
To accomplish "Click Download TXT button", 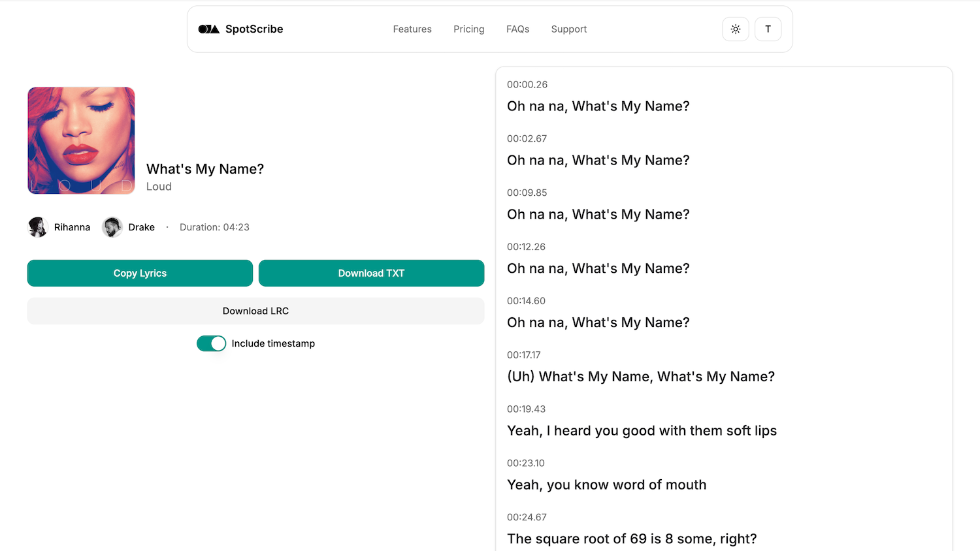I will (371, 274).
